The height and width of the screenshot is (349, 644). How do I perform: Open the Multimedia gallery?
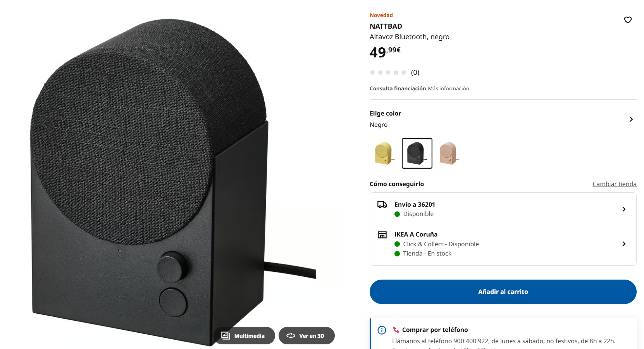coord(244,336)
